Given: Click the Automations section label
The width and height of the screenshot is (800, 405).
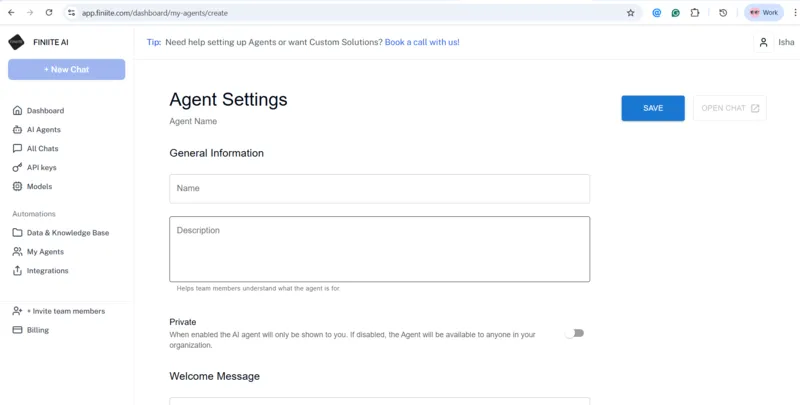Looking at the screenshot, I should (34, 214).
